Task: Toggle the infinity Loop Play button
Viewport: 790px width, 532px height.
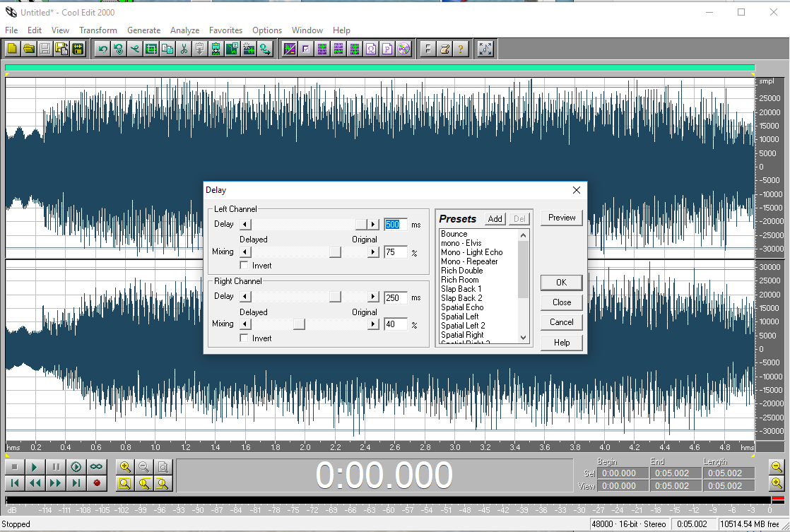Action: [96, 467]
